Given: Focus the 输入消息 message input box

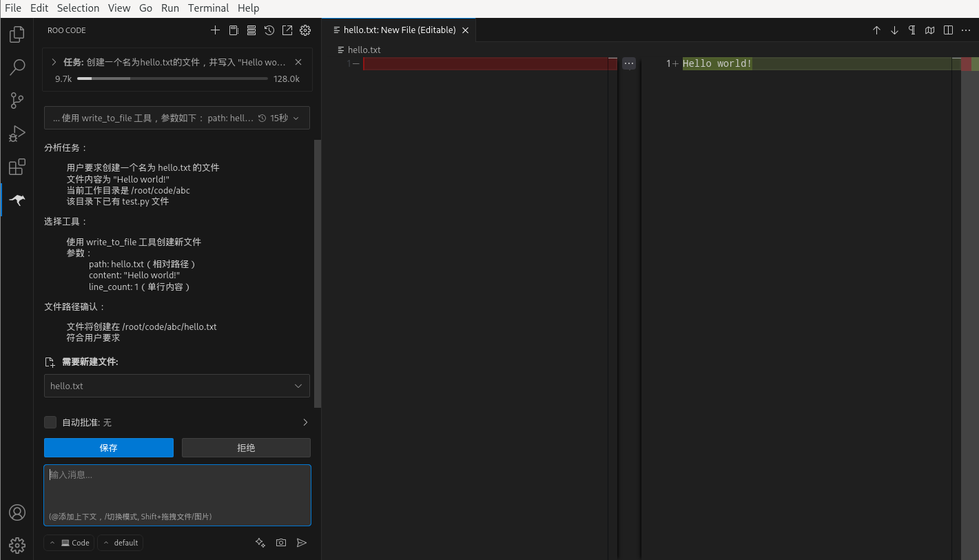Looking at the screenshot, I should tap(177, 495).
